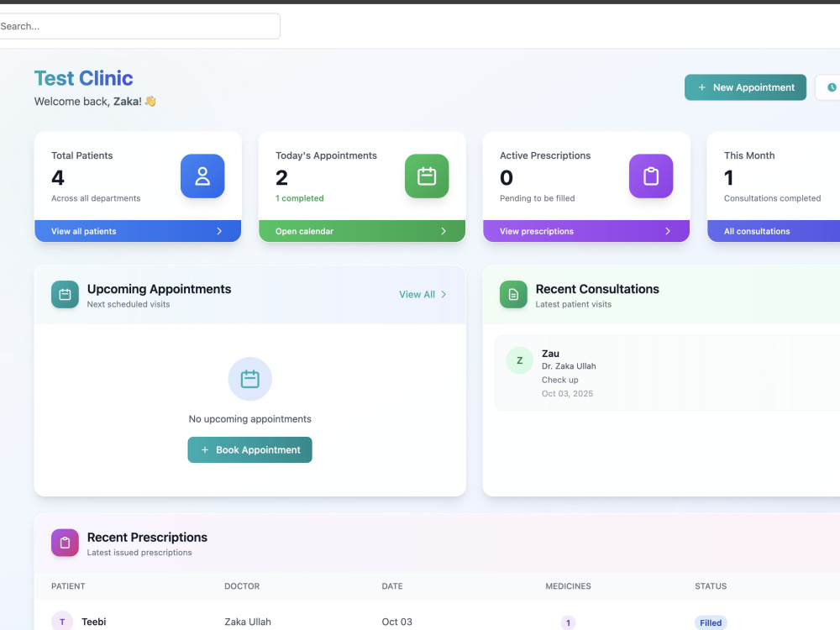Click the chevron on Open calendar bar

click(x=444, y=231)
